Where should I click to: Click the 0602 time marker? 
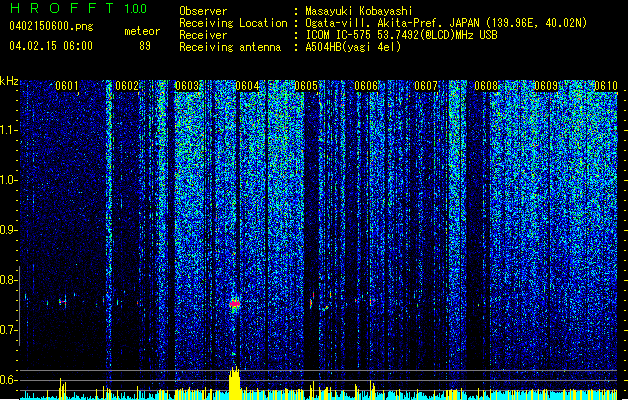[x=127, y=86]
